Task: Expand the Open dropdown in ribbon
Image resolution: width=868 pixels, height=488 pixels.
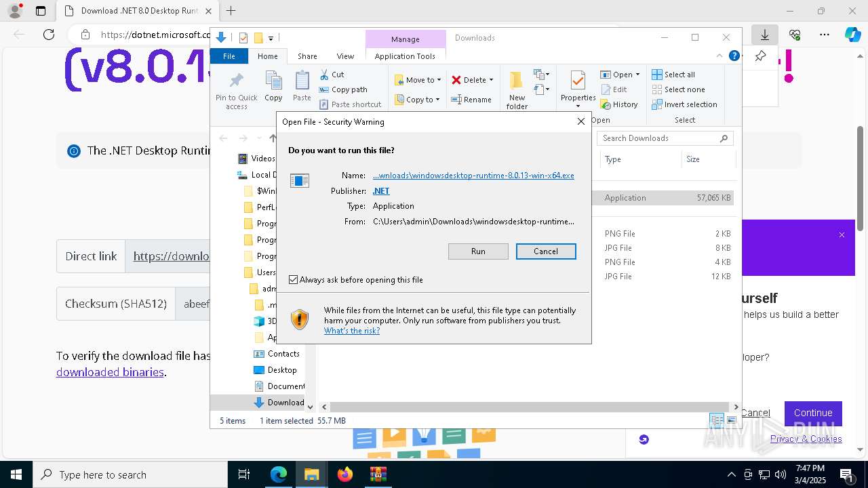Action: pos(637,75)
